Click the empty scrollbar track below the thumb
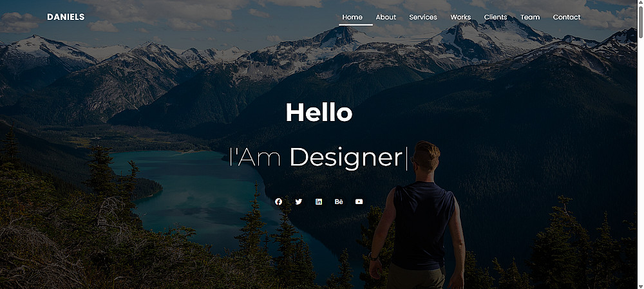644x289 pixels. (640, 161)
